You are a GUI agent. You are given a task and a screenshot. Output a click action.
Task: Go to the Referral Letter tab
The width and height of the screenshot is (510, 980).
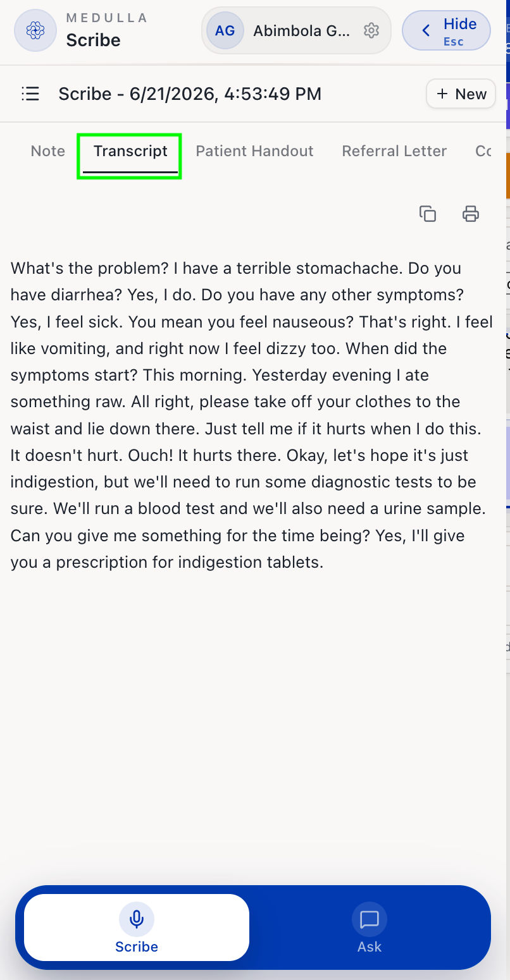coord(394,151)
